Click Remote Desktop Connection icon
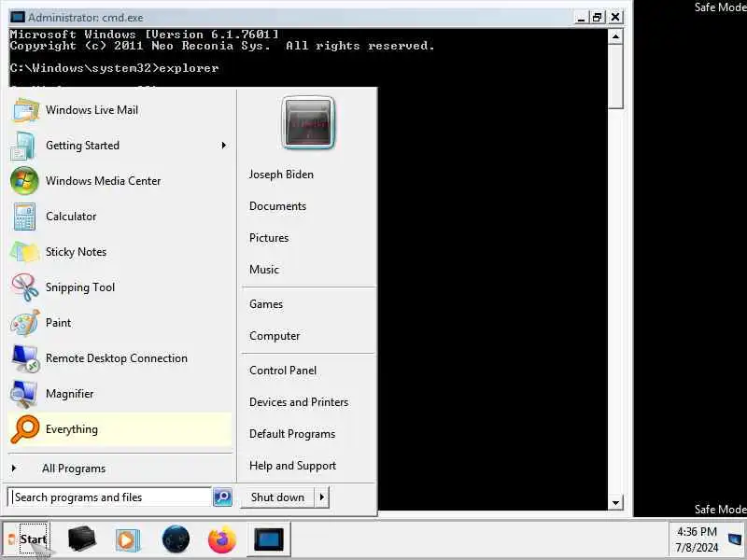Screen dimensions: 747x560 [x=25, y=358]
